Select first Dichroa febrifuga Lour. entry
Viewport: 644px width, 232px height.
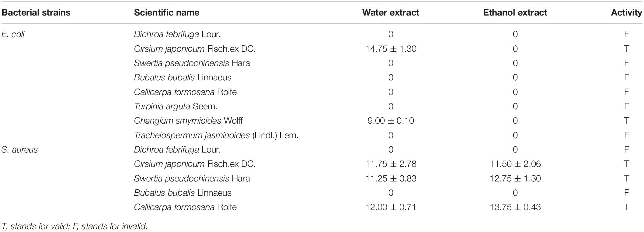pyautogui.click(x=177, y=34)
